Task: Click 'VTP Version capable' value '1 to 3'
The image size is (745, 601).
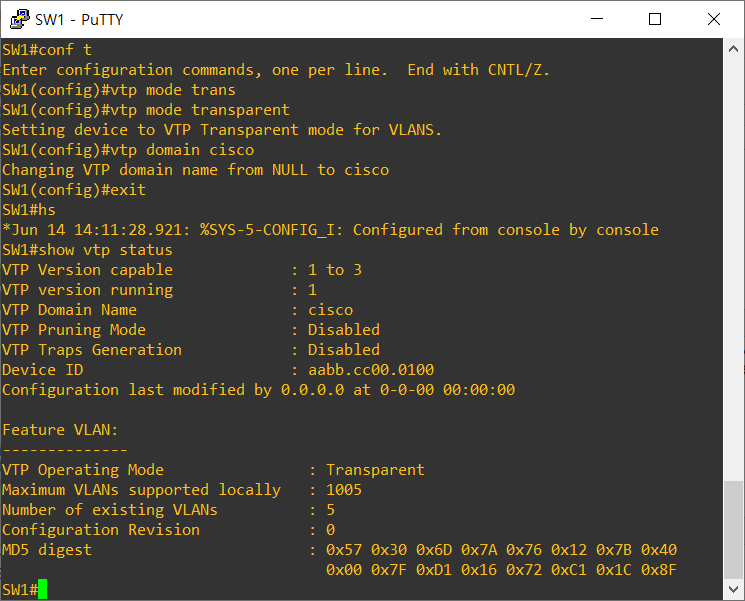Action: 335,270
